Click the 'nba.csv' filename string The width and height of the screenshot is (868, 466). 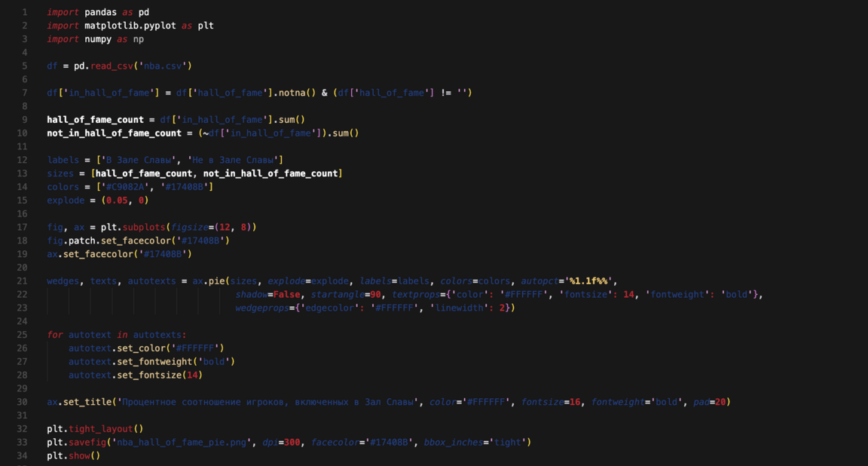[x=162, y=66]
